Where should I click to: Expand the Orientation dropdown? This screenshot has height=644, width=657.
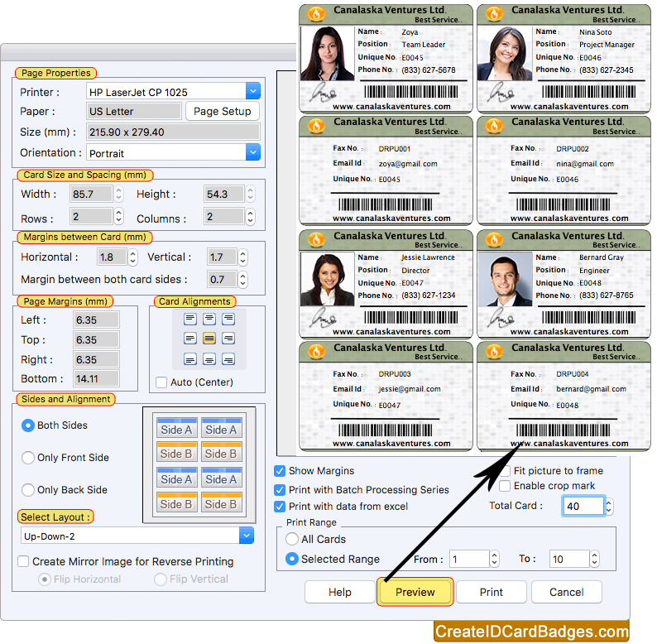tap(253, 153)
